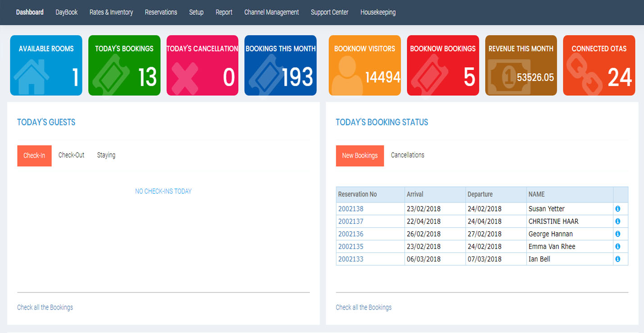This screenshot has width=644, height=333.
Task: Click 'Check all the Bookings' under Booking Status
Action: [364, 307]
